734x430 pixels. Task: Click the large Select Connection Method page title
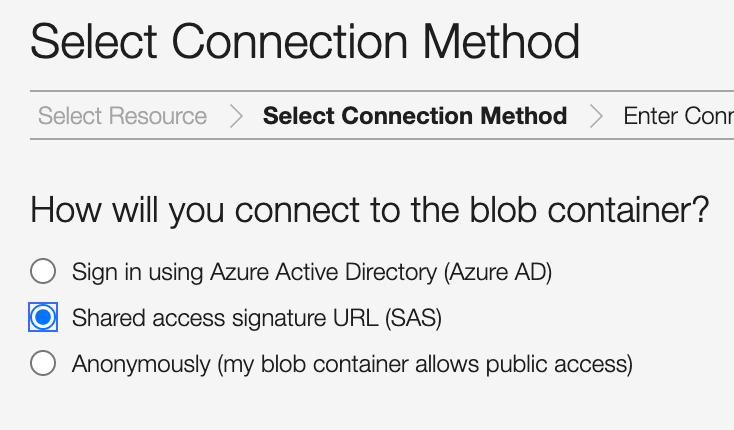click(305, 42)
